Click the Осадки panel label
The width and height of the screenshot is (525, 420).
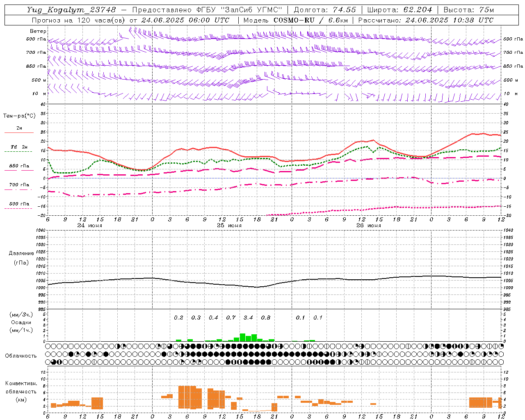(21, 322)
